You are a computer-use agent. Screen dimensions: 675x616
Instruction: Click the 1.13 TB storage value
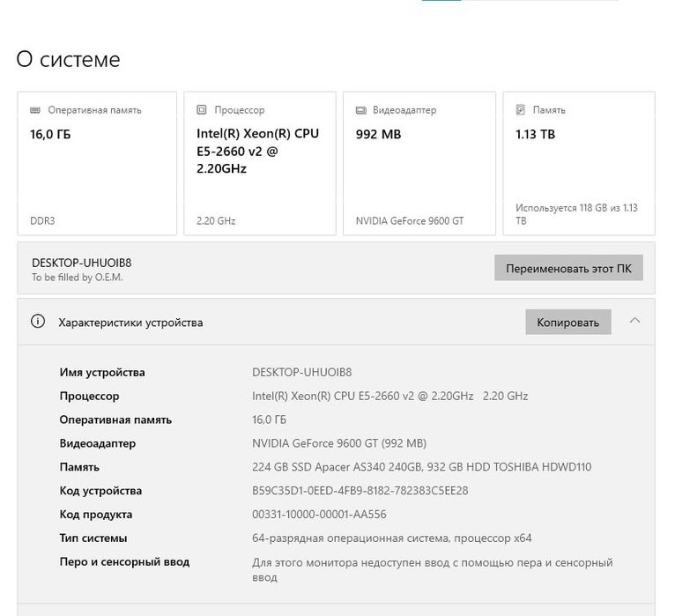(535, 134)
